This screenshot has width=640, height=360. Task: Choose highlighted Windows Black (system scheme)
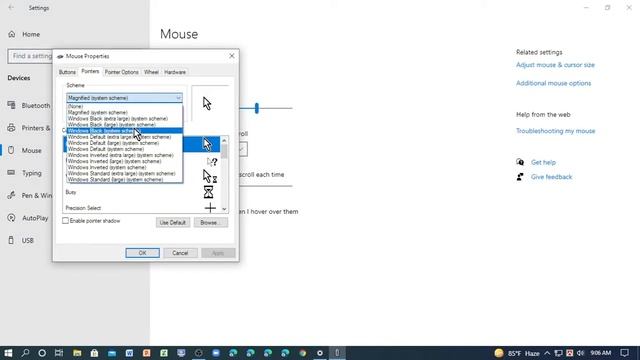pos(124,131)
